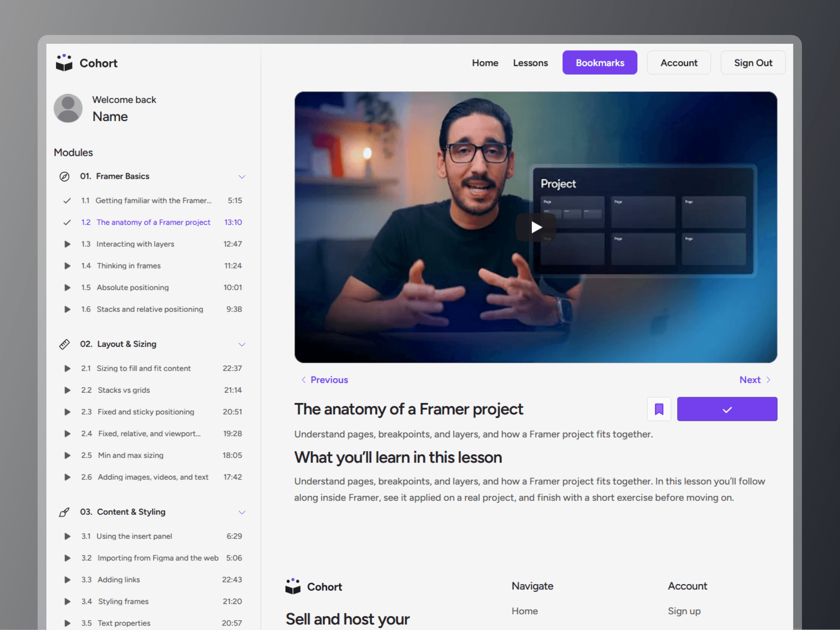Toggle lesson complete with purple checkmark button
The image size is (840, 630).
727,409
